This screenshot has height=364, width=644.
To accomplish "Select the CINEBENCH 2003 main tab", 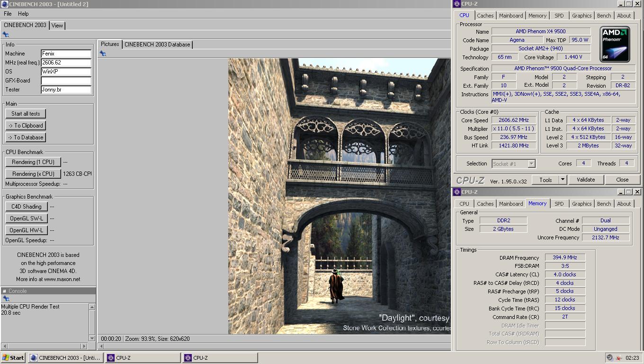I will (x=25, y=25).
